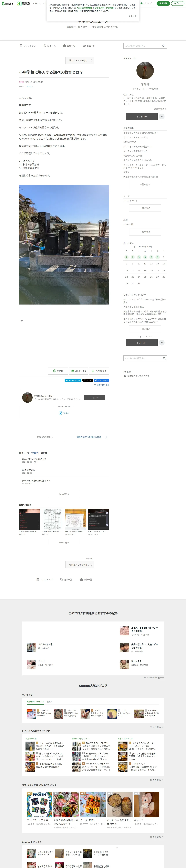Open グリフォンの気の玉の量子ペア in 同じテーマ list
The width and height of the screenshot is (186, 868).
pyautogui.click(x=36, y=480)
